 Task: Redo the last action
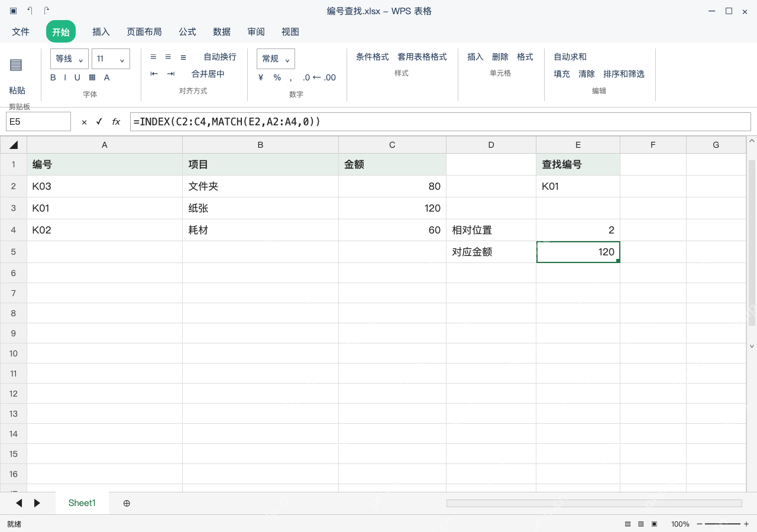[47, 11]
